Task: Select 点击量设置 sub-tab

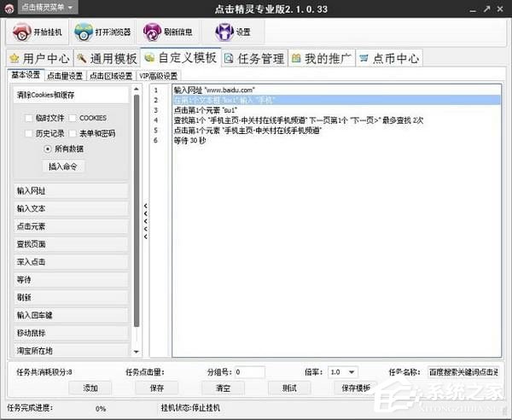Action: click(65, 76)
